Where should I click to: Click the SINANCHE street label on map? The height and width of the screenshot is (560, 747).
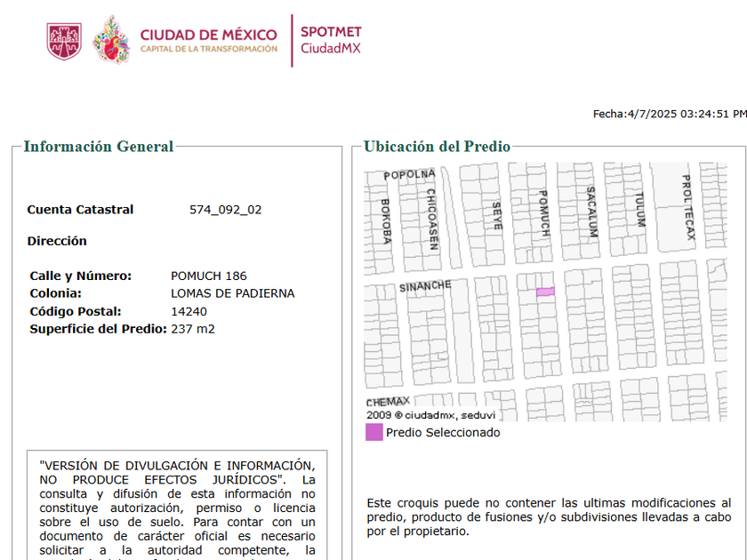tap(425, 286)
